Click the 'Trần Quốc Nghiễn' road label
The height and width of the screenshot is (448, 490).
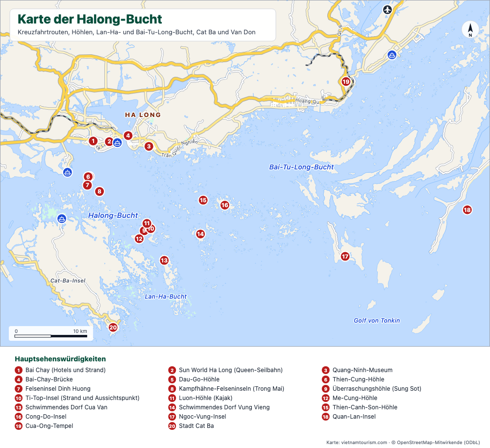coord(180,149)
